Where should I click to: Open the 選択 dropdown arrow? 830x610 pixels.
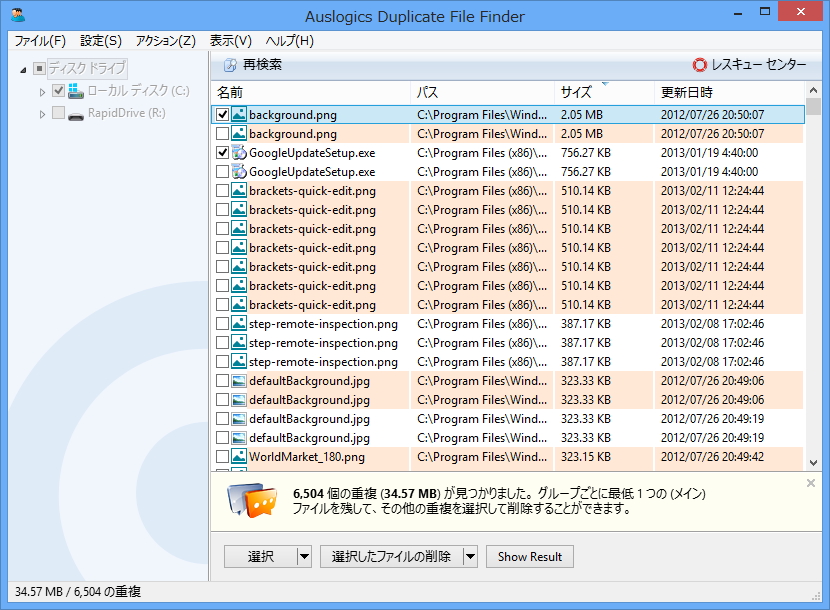tap(304, 557)
